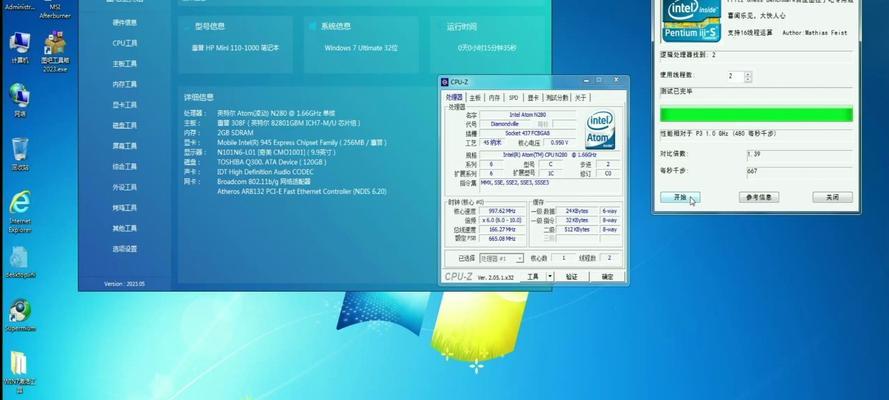Open the WIN7 archive folder icon on the desktop

tap(19, 372)
